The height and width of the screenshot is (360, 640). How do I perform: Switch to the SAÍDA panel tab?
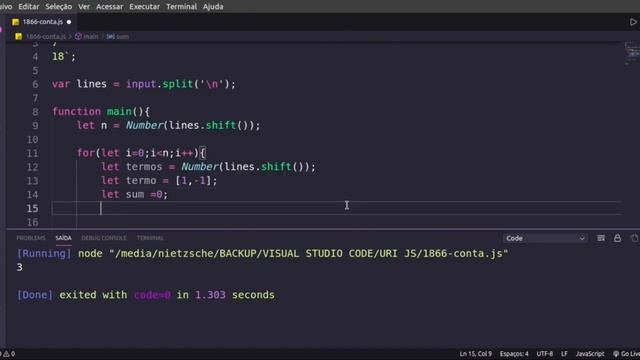(63, 238)
